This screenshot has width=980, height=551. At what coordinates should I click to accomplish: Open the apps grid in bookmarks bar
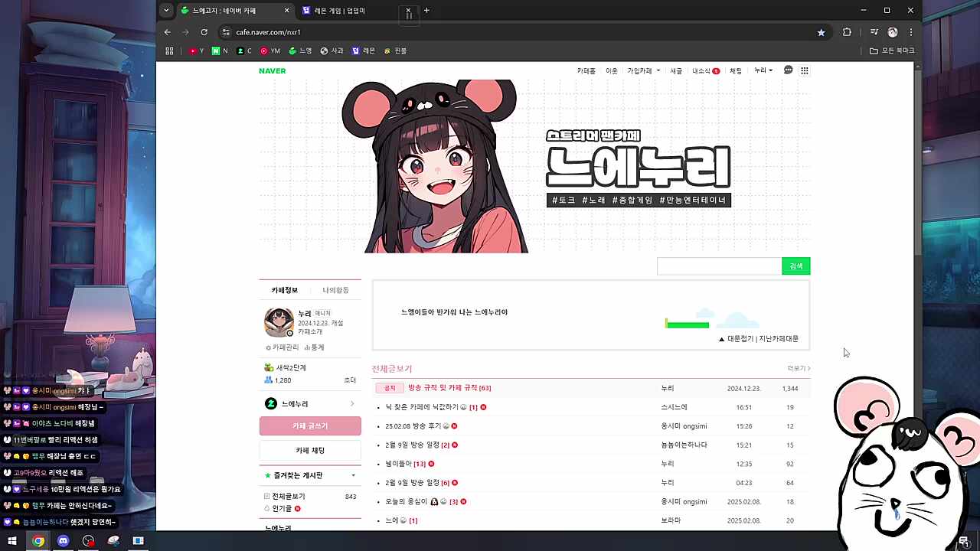tap(169, 51)
